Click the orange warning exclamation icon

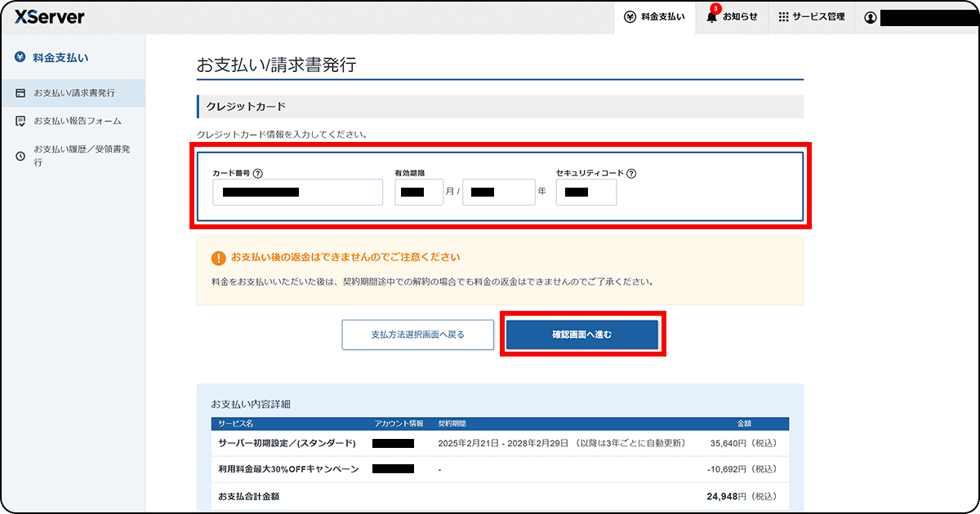(218, 258)
